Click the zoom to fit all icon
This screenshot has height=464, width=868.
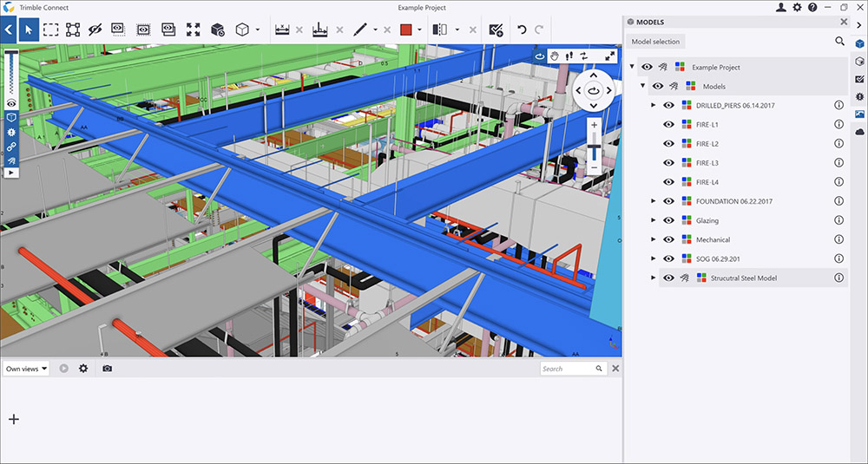tap(193, 29)
